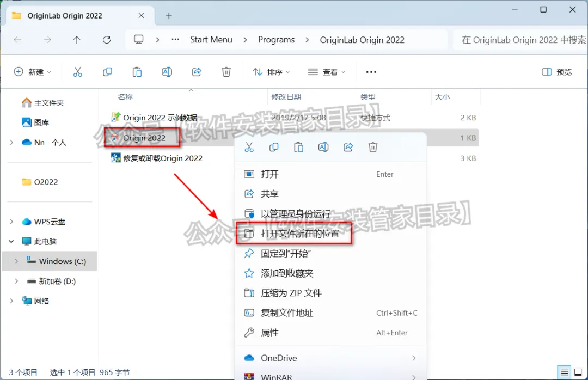Go up one folder level
This screenshot has height=380, width=588.
pyautogui.click(x=77, y=40)
